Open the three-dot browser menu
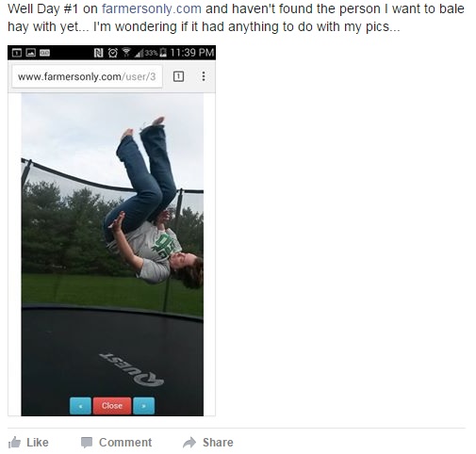The width and height of the screenshot is (476, 454). tap(204, 76)
